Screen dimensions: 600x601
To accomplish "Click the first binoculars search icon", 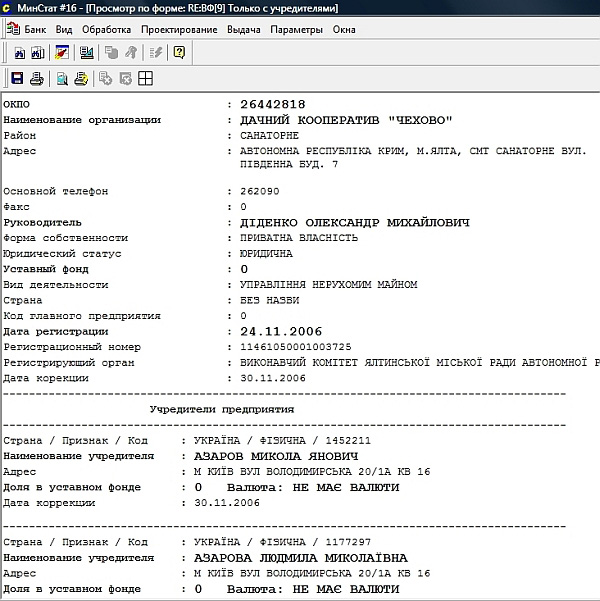I will tap(17, 53).
